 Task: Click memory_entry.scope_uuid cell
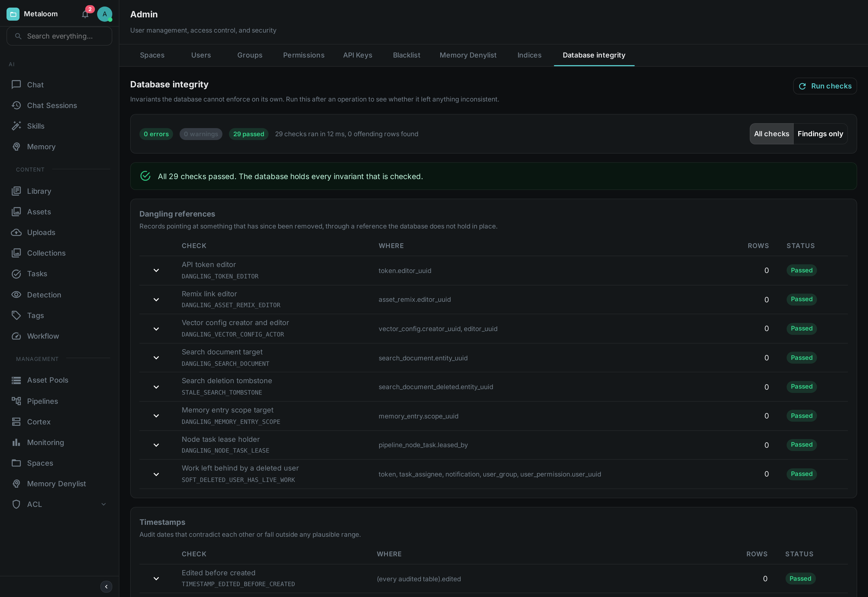(418, 416)
